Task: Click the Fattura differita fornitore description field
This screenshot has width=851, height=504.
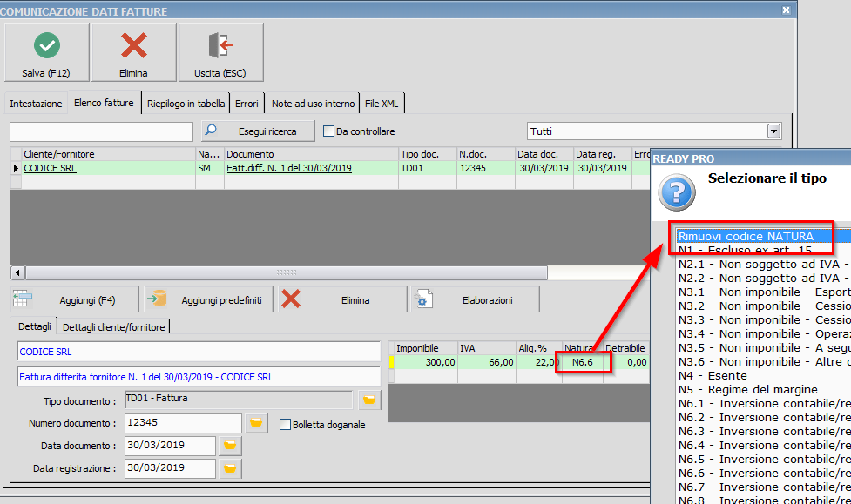Action: (199, 377)
